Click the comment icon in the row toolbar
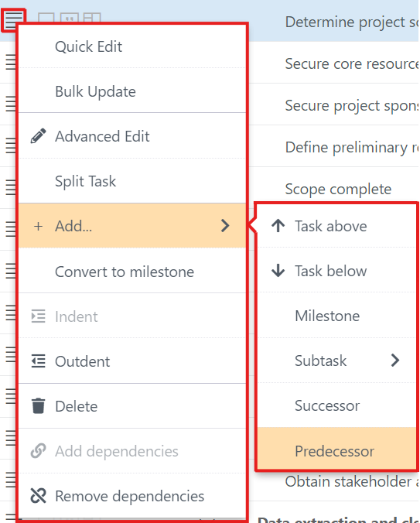Image resolution: width=420 pixels, height=523 pixels. tap(70, 17)
